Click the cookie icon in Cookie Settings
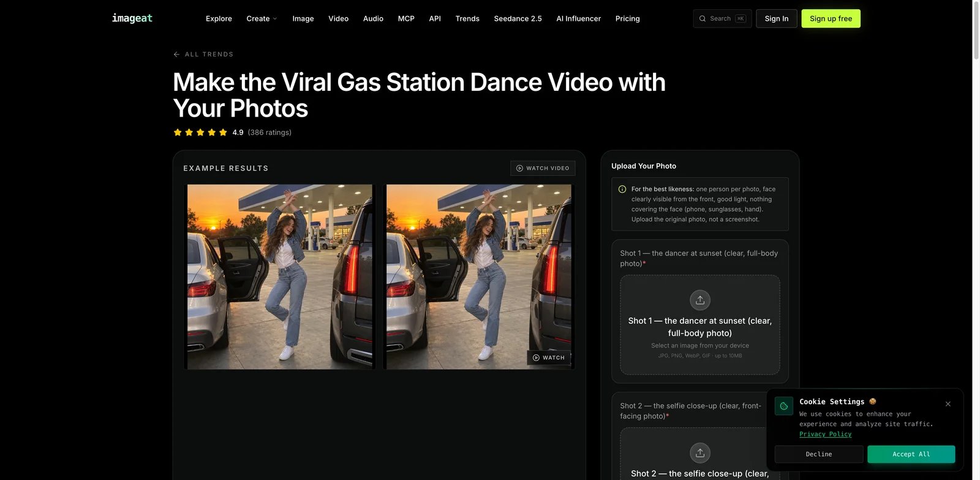The height and width of the screenshot is (480, 980). tap(784, 406)
